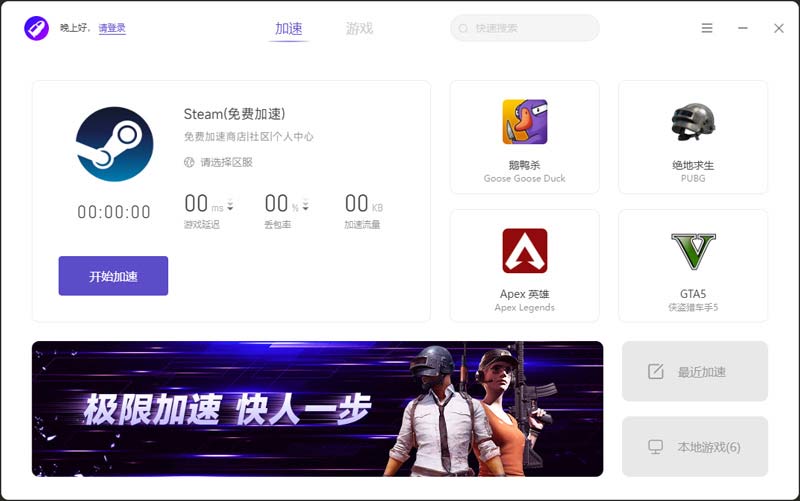Viewport: 800px width, 501px height.
Task: Open the 最近加速 button
Action: point(695,371)
